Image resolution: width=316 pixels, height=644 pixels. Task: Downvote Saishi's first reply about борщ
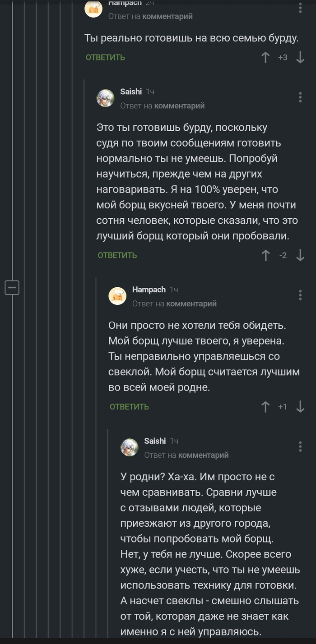(x=300, y=254)
